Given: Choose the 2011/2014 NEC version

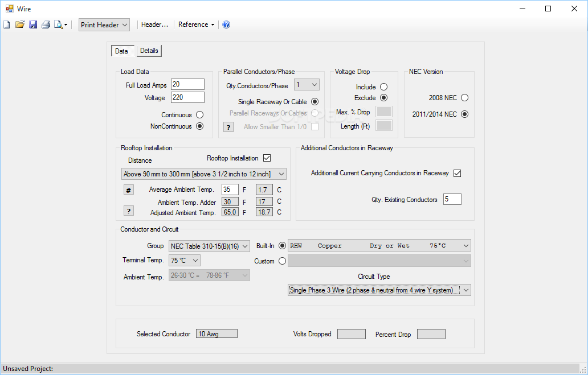Looking at the screenshot, I should [x=464, y=114].
